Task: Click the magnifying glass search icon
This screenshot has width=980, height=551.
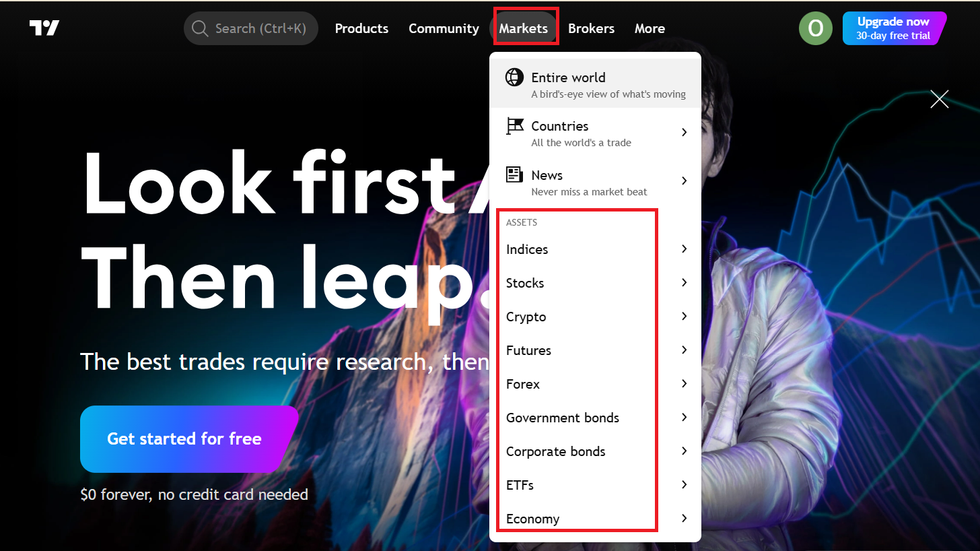Action: point(199,28)
